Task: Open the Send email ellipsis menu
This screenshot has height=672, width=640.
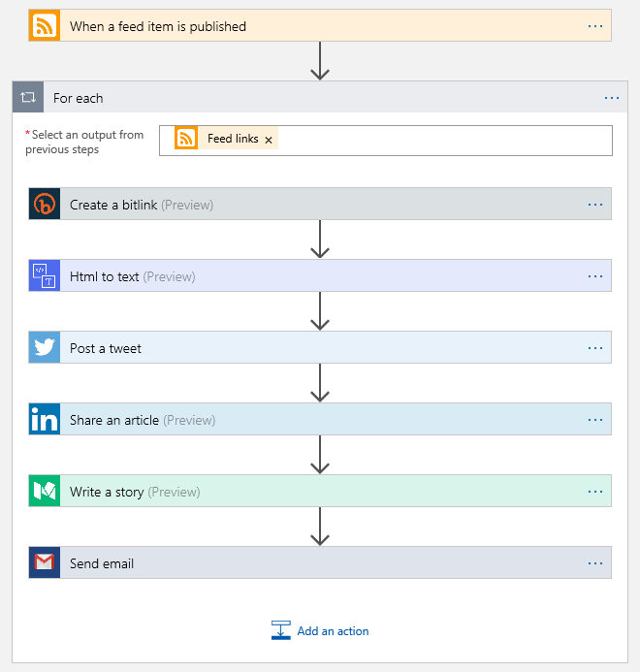Action: click(595, 563)
